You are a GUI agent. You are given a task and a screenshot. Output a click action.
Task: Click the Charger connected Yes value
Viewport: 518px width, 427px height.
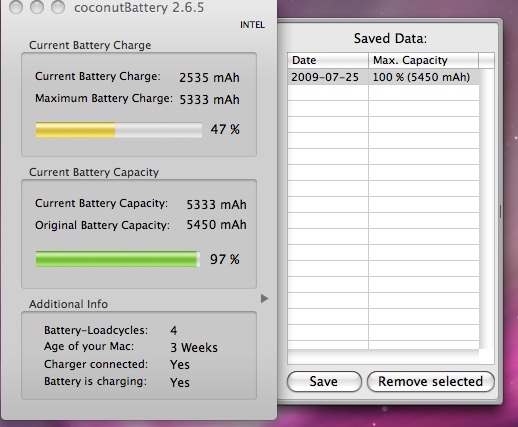[180, 365]
